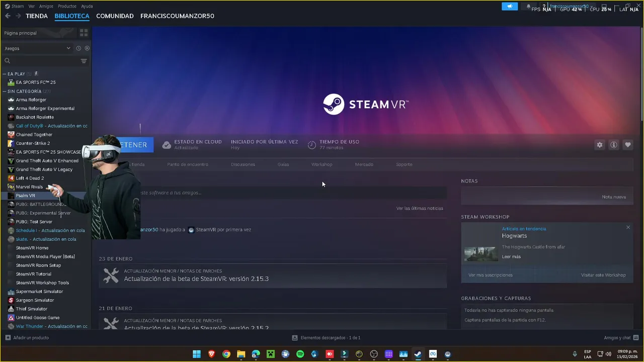This screenshot has width=644, height=362.
Task: Open the Ayuda menu
Action: pos(87,7)
